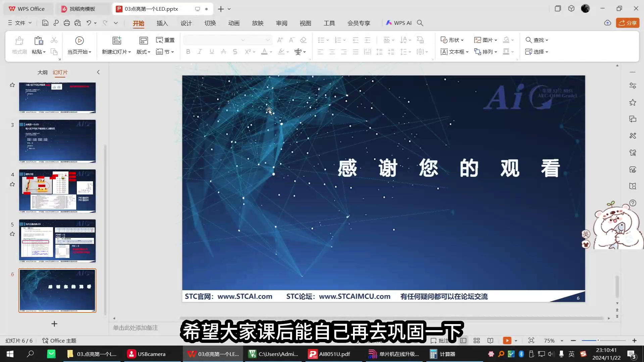Expand the Layout dropdown
The height and width of the screenshot is (362, 644).
[x=143, y=52]
